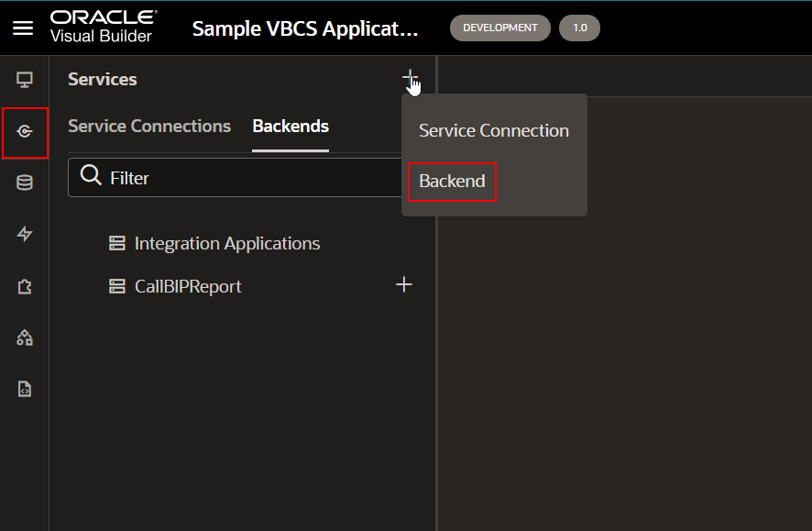Choose Backend from the create menu
The width and height of the screenshot is (812, 531).
452,182
